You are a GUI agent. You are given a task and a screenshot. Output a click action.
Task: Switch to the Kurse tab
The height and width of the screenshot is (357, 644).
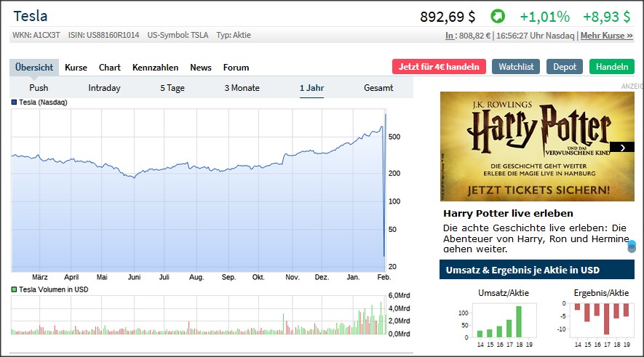76,68
